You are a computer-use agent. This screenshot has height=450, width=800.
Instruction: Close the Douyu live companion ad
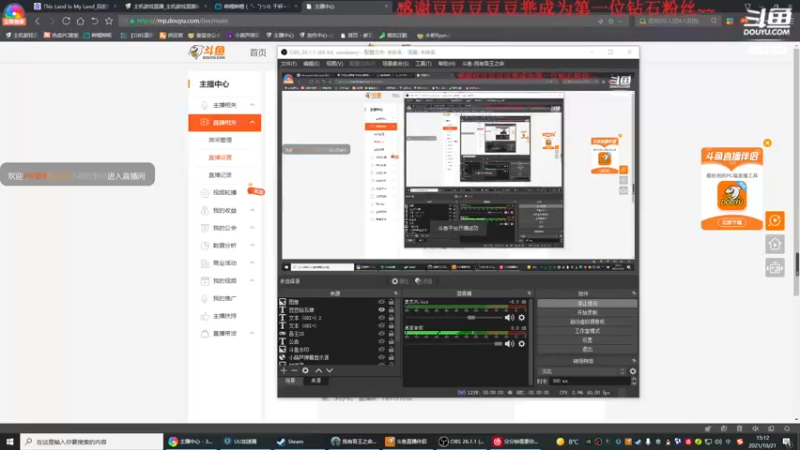[x=767, y=143]
